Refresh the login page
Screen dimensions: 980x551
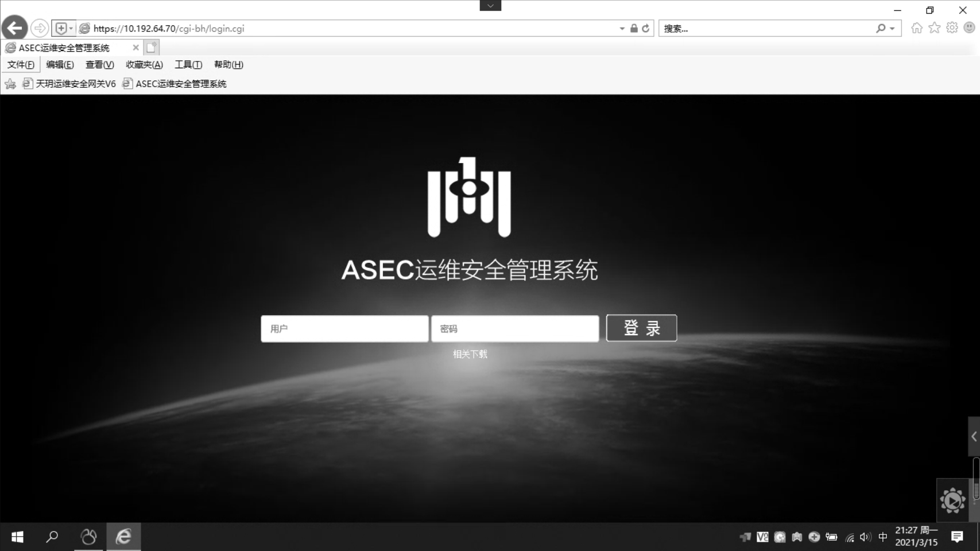click(x=646, y=28)
